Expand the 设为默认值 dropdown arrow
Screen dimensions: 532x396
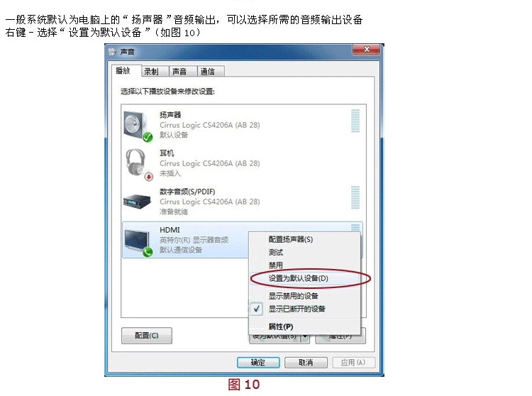click(305, 336)
